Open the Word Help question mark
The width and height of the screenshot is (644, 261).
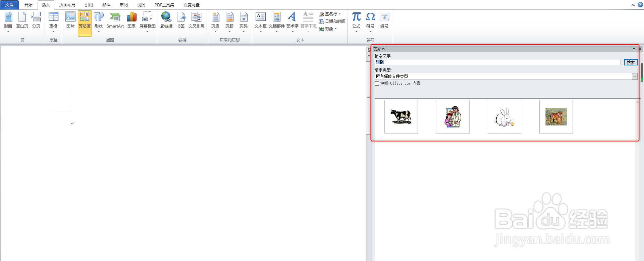tap(640, 5)
